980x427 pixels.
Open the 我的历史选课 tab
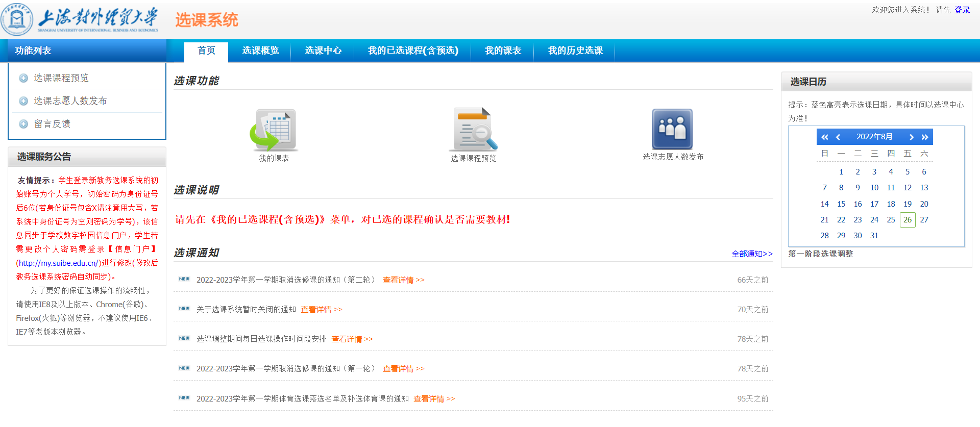[575, 51]
